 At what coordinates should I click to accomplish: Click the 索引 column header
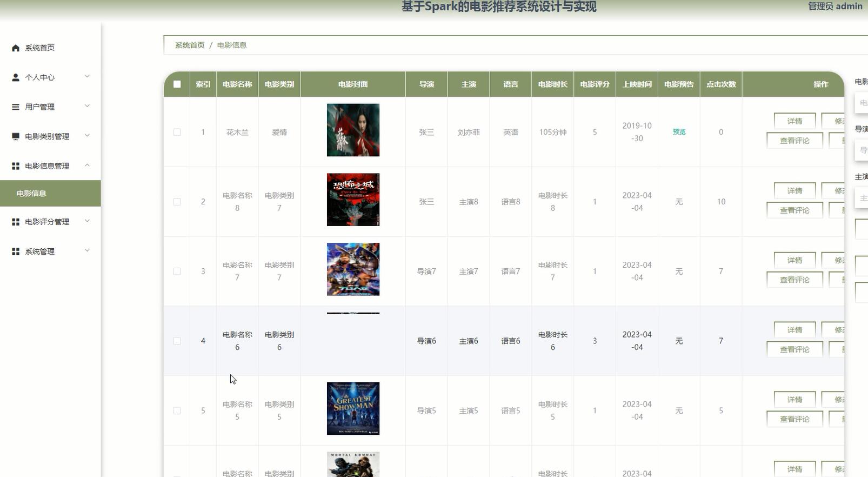[203, 84]
